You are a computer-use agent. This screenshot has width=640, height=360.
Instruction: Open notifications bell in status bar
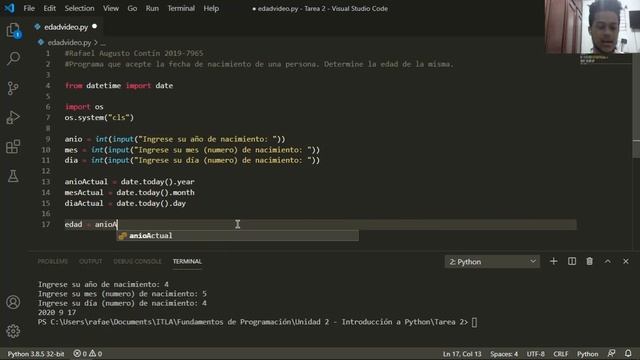point(628,353)
